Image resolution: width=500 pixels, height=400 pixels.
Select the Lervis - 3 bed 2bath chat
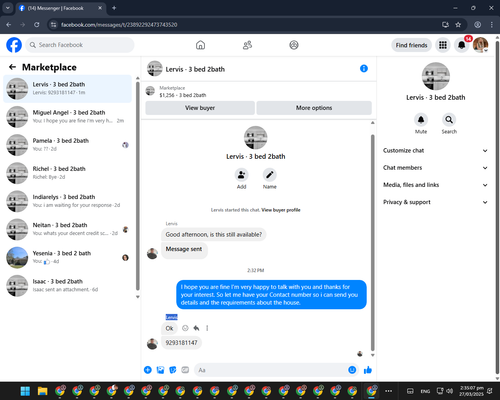tap(67, 89)
